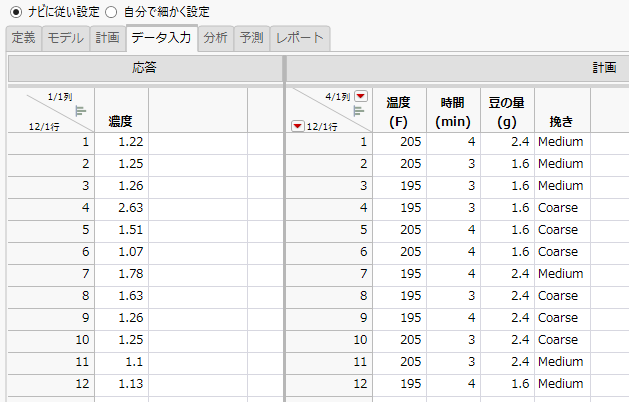The image size is (629, 402).
Task: Select row number 1 in 計画 table
Action: click(x=329, y=142)
